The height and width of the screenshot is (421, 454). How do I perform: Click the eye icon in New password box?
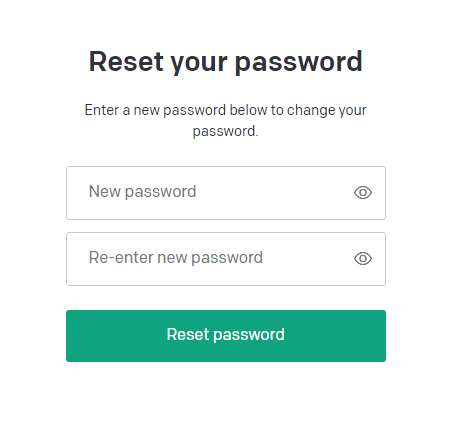(x=363, y=193)
